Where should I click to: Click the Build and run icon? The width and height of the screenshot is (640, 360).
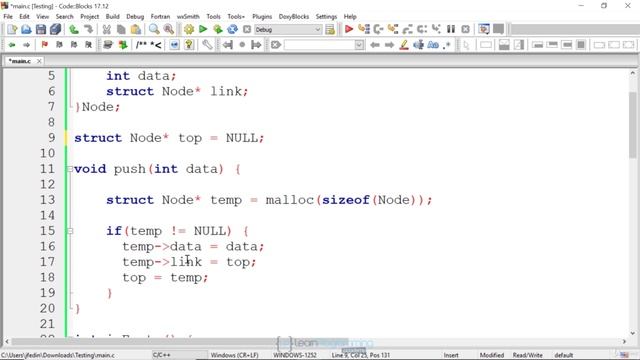click(x=218, y=29)
